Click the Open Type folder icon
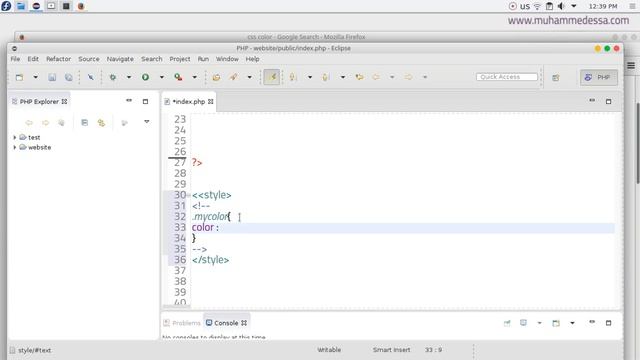Image resolution: width=640 pixels, height=360 pixels. pos(216,77)
